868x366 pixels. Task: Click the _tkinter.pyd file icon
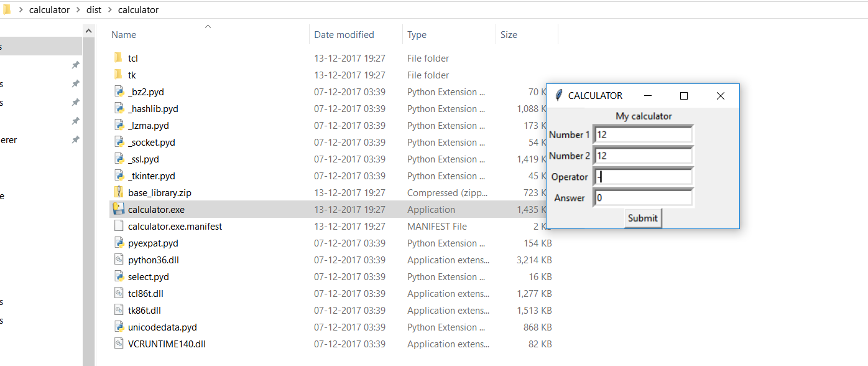(118, 176)
